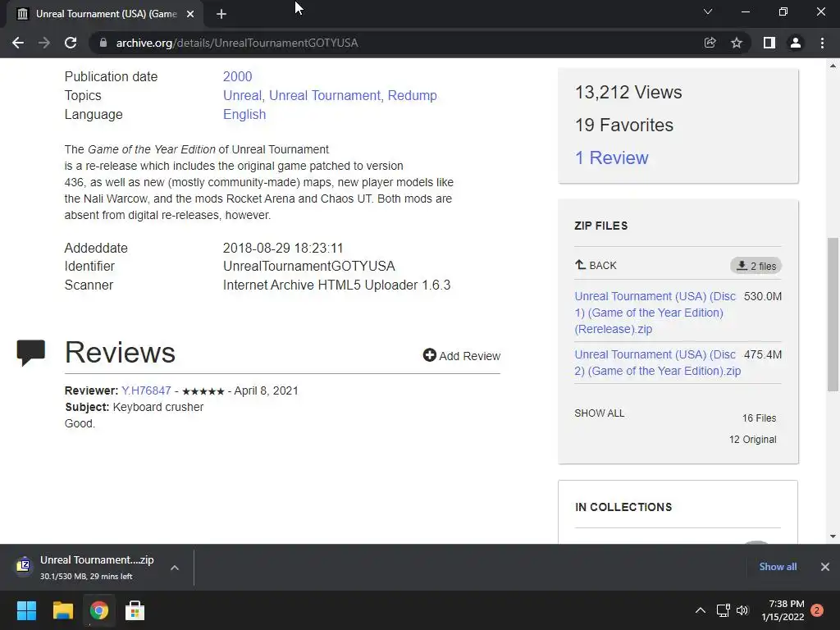This screenshot has height=630, width=840.
Task: Click the network tray icon
Action: tap(724, 610)
